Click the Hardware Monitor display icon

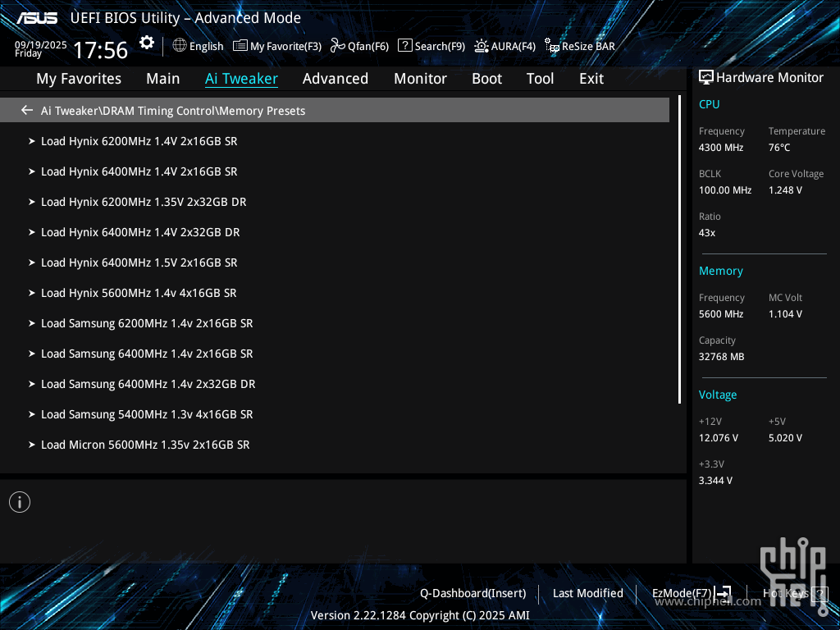[x=706, y=78]
